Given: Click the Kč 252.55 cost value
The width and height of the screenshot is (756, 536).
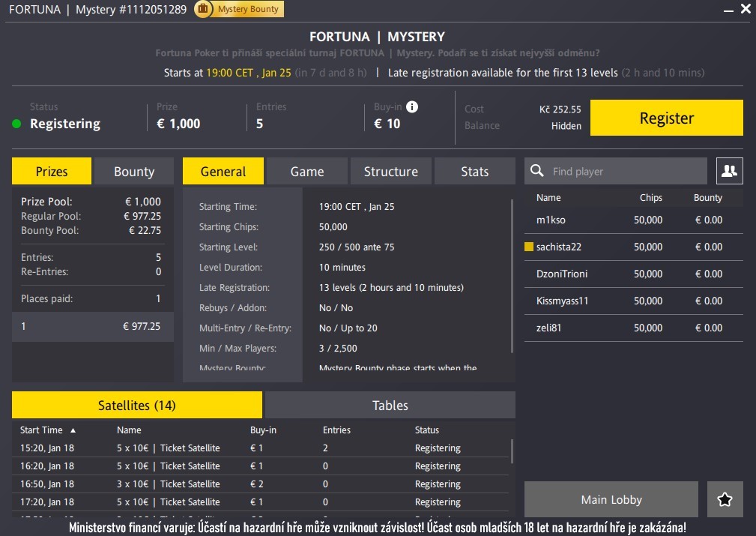Looking at the screenshot, I should [x=560, y=109].
